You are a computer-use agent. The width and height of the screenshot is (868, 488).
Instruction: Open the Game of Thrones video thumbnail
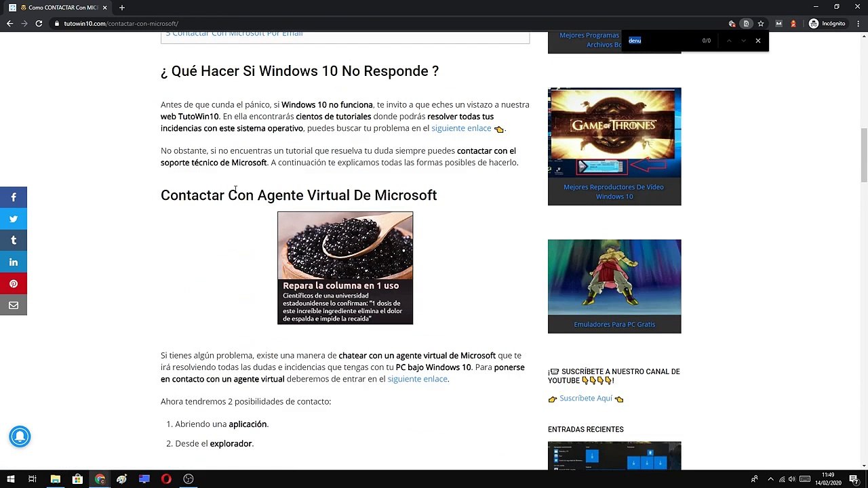point(614,132)
